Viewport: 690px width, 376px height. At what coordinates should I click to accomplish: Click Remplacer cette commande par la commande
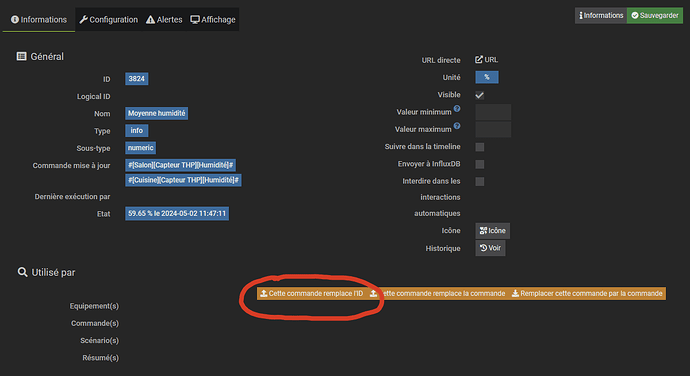coord(587,293)
